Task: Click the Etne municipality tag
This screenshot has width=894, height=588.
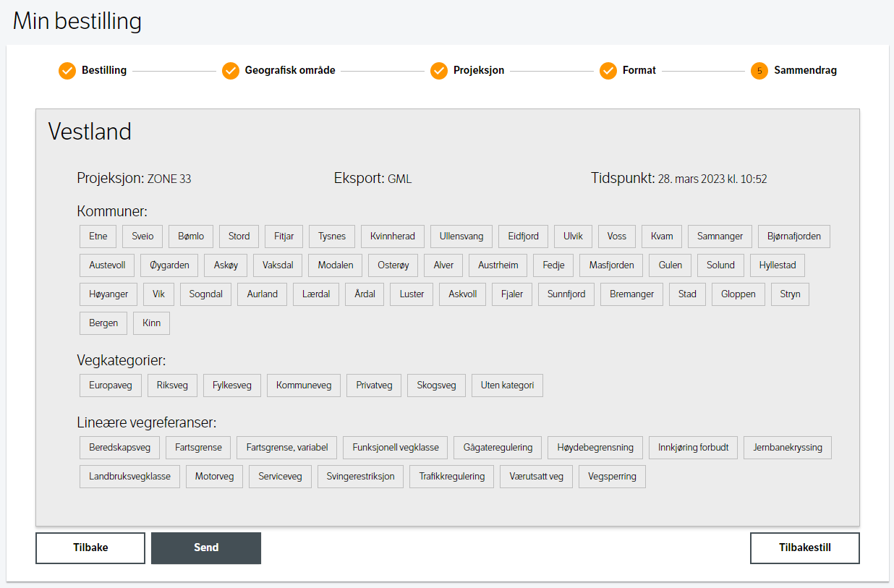Action: click(x=98, y=237)
